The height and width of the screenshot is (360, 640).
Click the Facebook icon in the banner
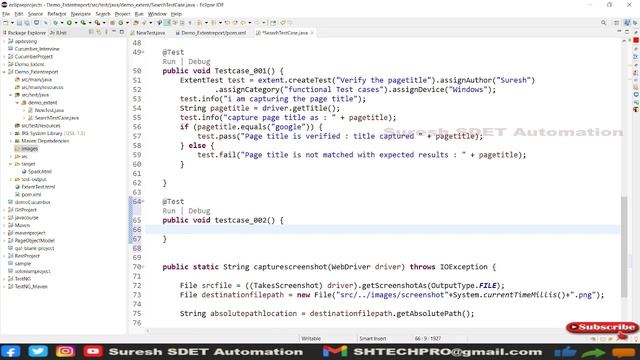click(11, 352)
